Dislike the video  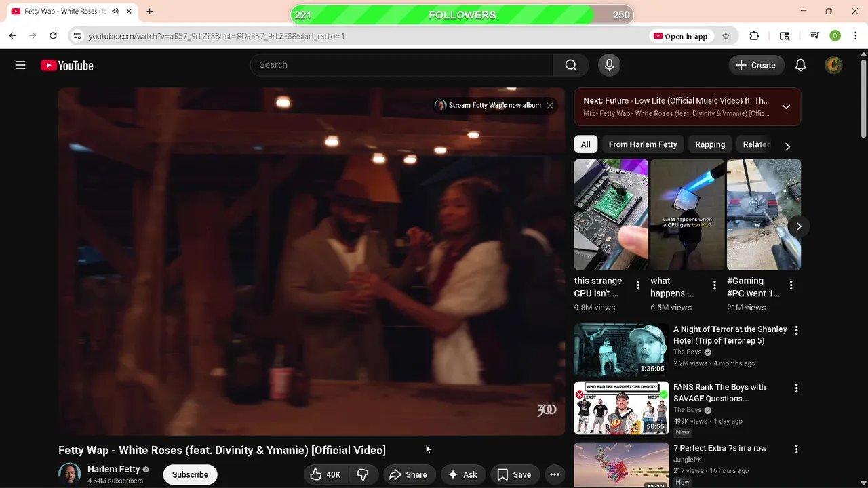point(363,474)
